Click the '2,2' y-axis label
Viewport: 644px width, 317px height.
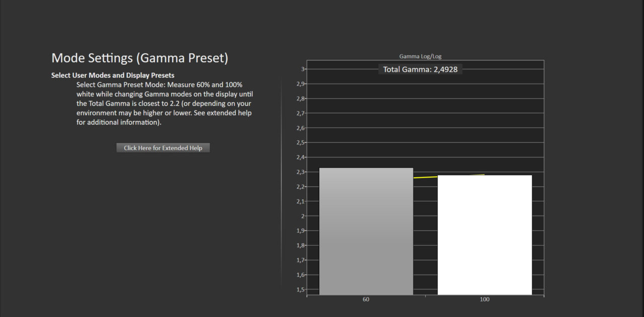click(301, 187)
